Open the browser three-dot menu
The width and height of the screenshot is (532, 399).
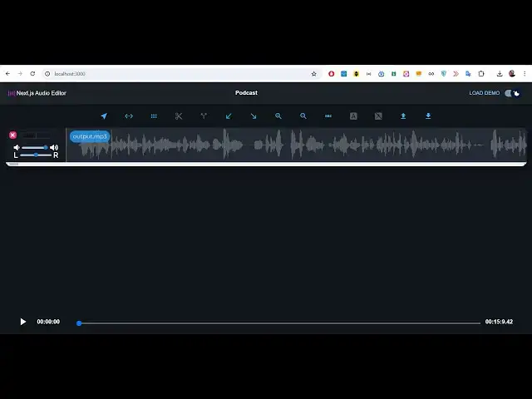(x=525, y=74)
